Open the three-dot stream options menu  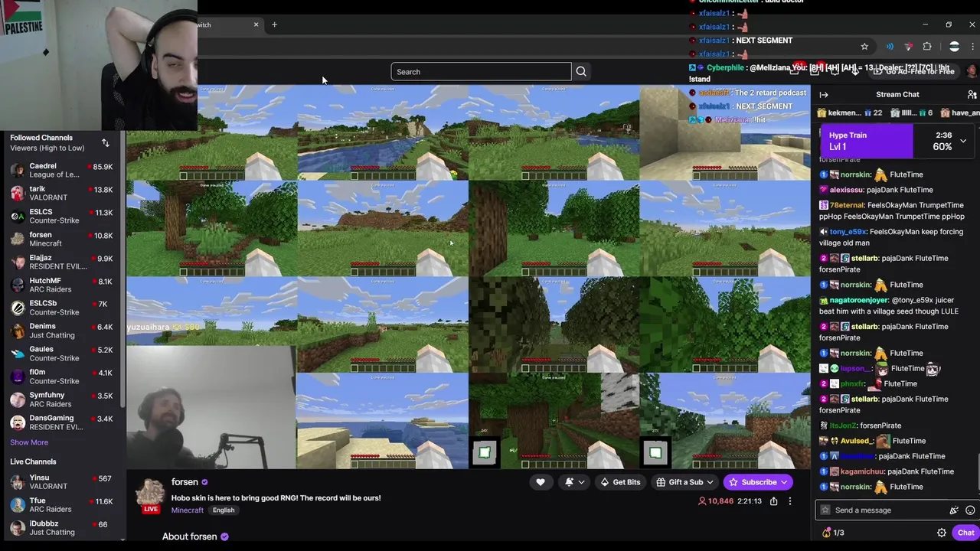pyautogui.click(x=790, y=501)
